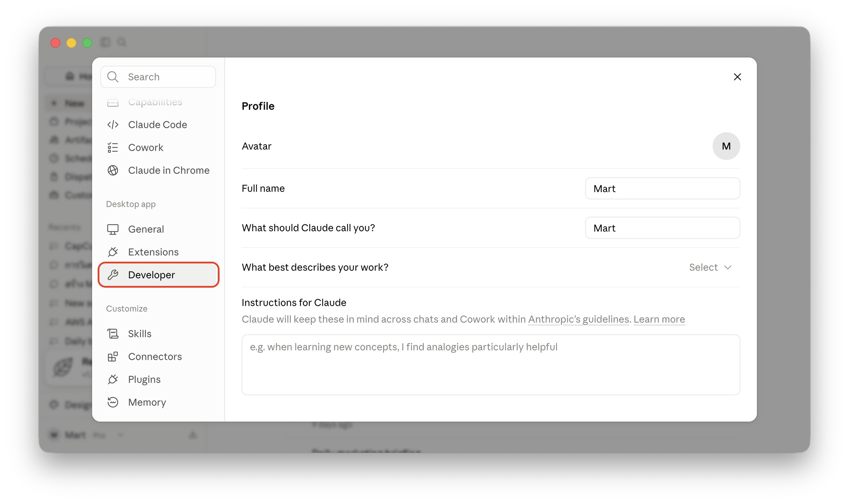Viewport: 849px width, 504px height.
Task: Focus the settings Search field
Action: [x=158, y=77]
